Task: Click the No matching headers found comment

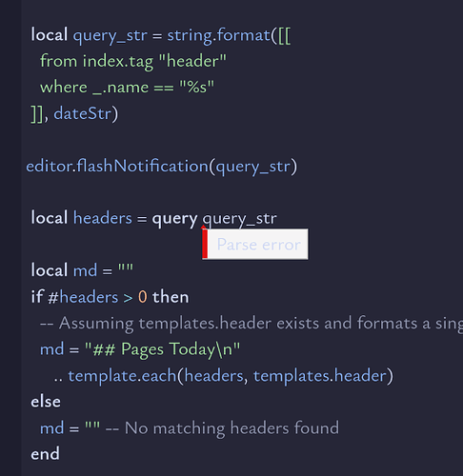Action: click(222, 427)
